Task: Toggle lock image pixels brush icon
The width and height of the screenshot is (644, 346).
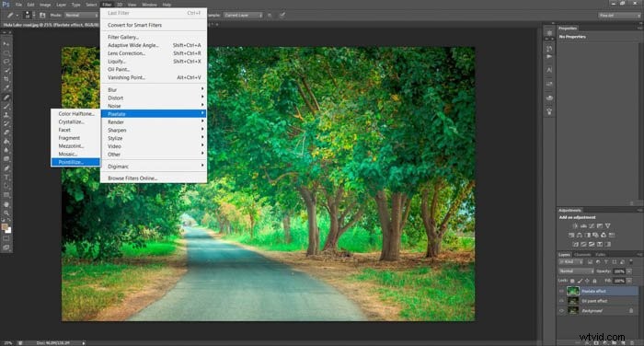Action: [580, 281]
